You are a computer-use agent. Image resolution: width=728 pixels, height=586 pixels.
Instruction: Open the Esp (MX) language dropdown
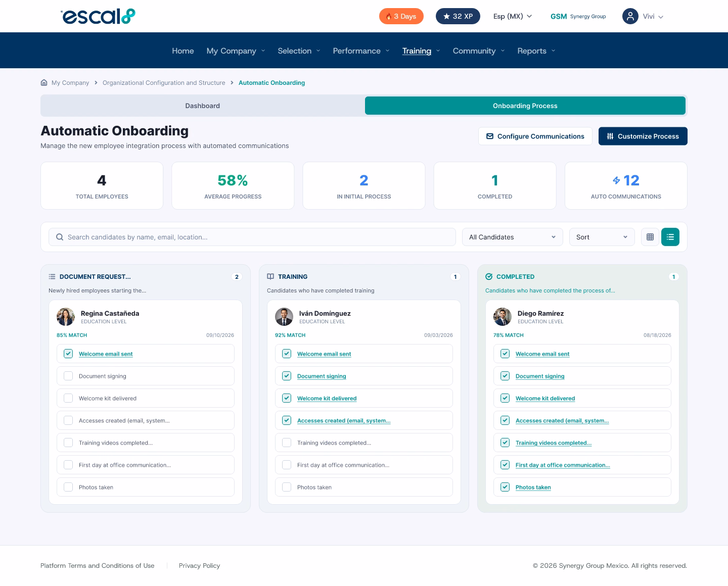[513, 16]
